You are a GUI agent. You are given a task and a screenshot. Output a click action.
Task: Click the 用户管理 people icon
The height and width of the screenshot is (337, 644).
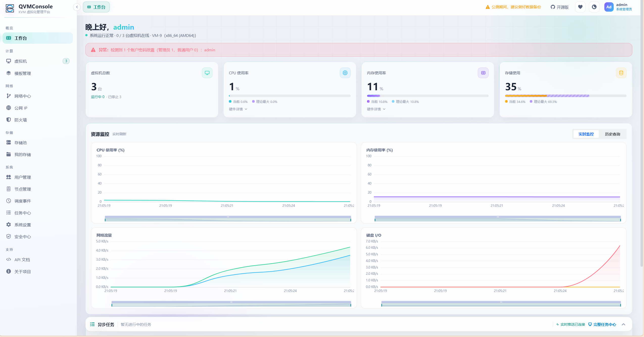tap(9, 177)
